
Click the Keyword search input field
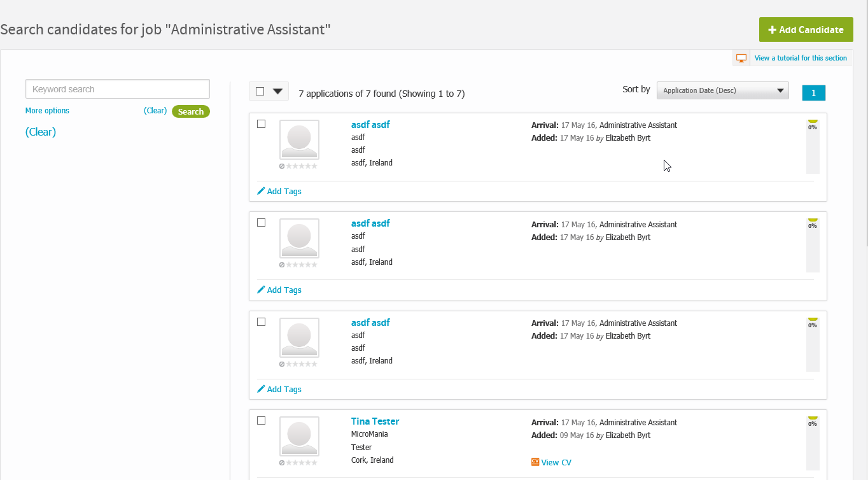pyautogui.click(x=118, y=89)
